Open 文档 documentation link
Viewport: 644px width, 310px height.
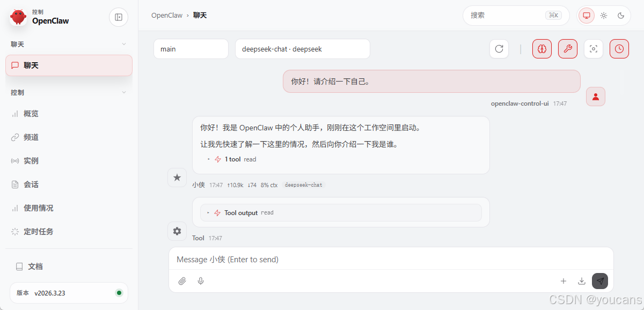tap(69, 267)
